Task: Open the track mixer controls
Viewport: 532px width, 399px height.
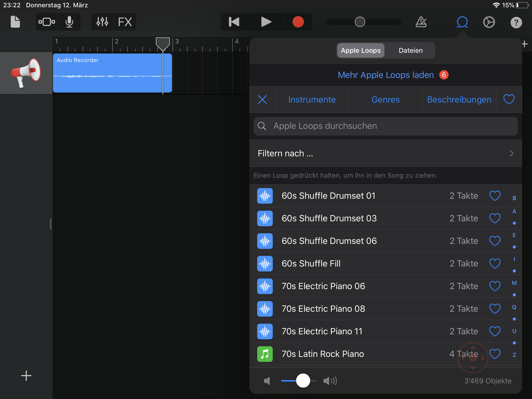Action: click(102, 22)
